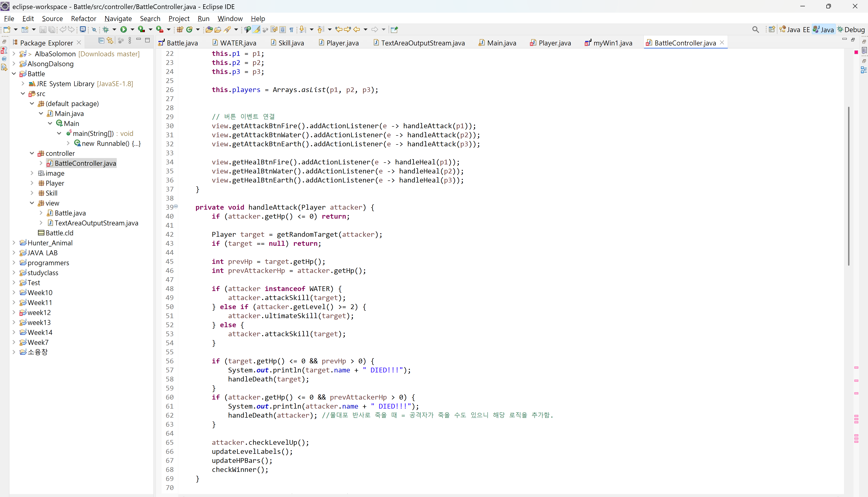868x497 pixels.
Task: Toggle Show Whitespace Characters pilcrow button
Action: 291,30
